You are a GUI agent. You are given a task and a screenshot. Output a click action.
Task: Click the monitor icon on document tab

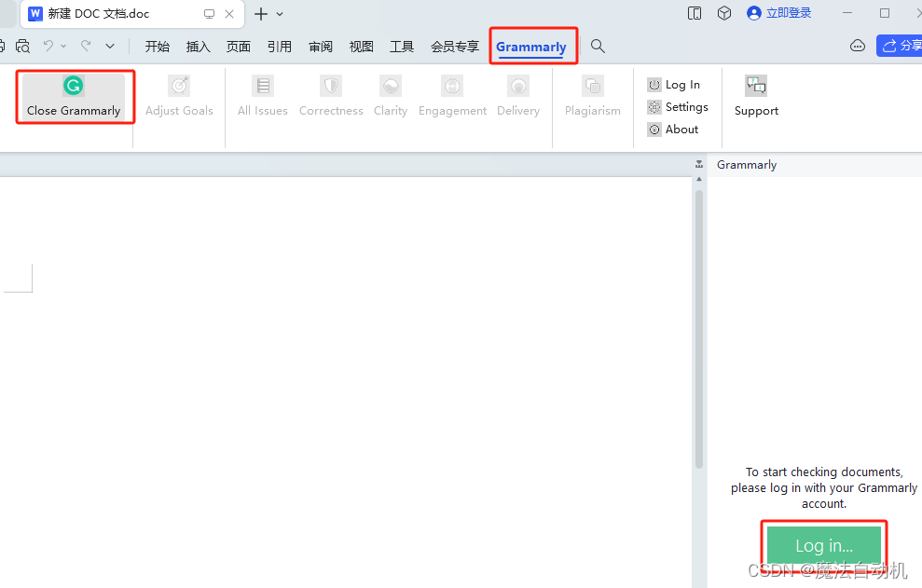point(210,14)
